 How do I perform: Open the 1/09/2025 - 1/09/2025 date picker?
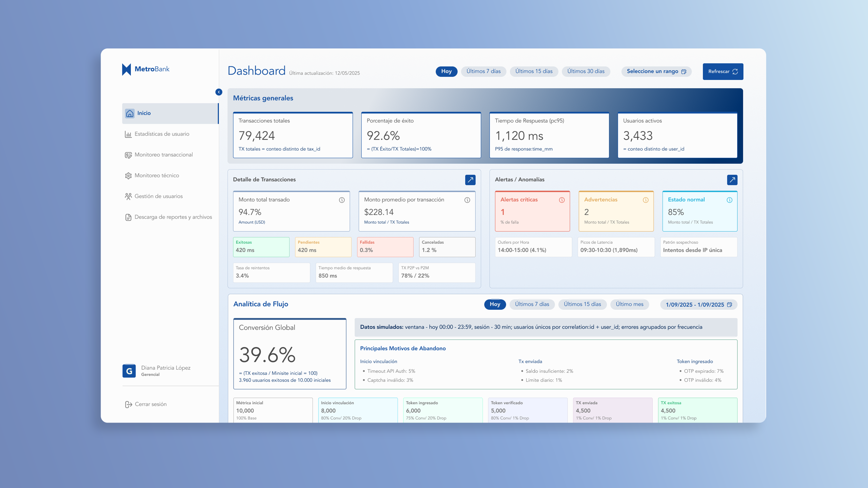pos(698,304)
